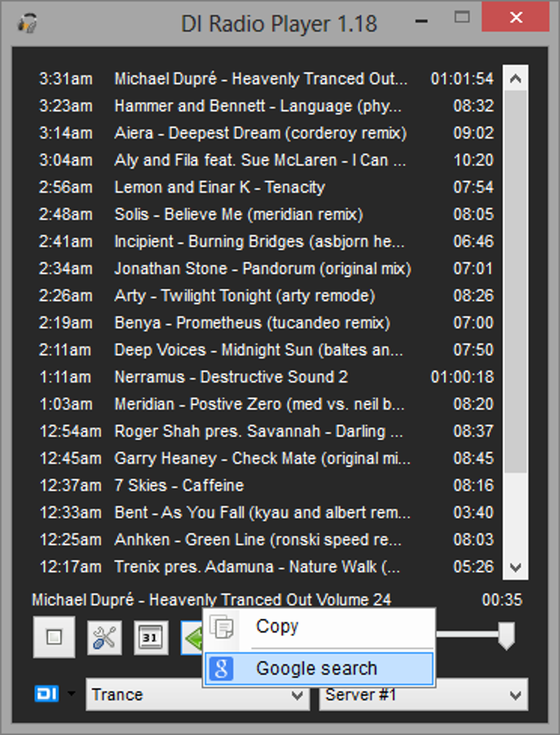This screenshot has width=560, height=735.
Task: Click the volume slider handle
Action: (x=506, y=636)
